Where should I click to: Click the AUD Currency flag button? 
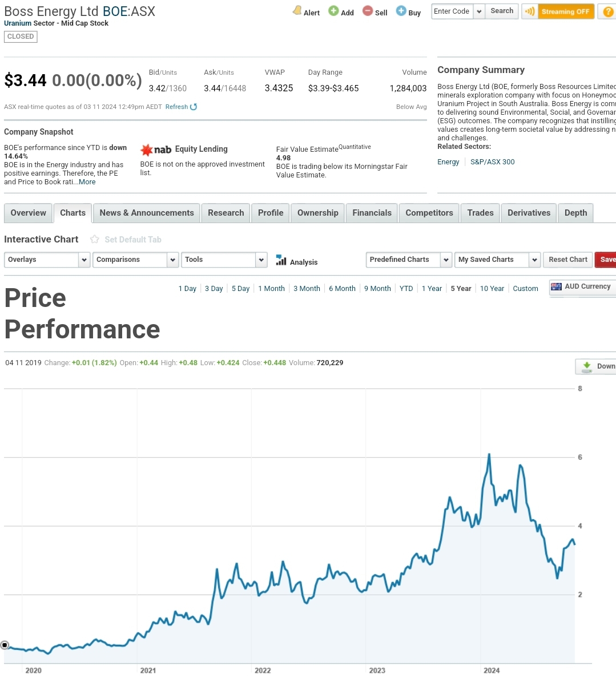click(583, 286)
